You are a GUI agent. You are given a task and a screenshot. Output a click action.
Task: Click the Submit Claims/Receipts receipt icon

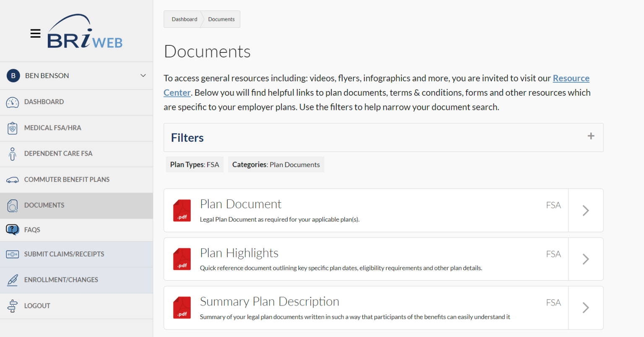point(13,254)
